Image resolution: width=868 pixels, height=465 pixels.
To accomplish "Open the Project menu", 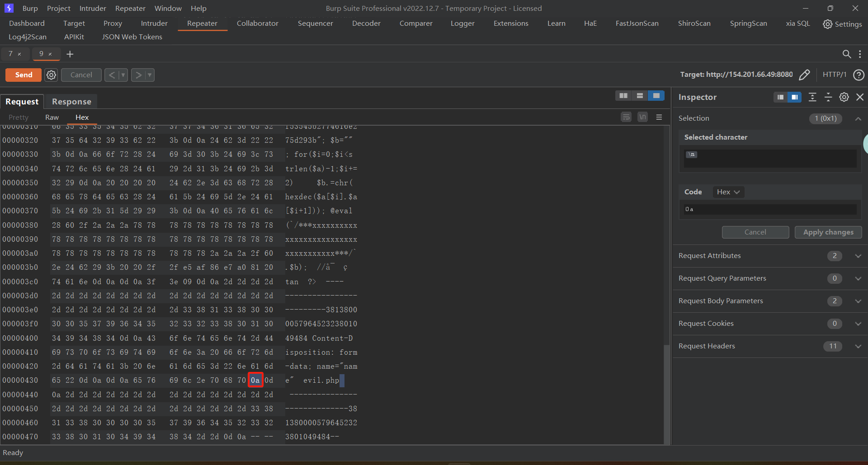I will click(59, 8).
